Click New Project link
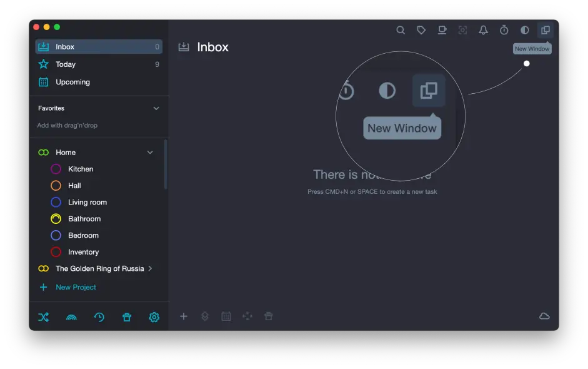The height and width of the screenshot is (369, 588). click(x=76, y=287)
